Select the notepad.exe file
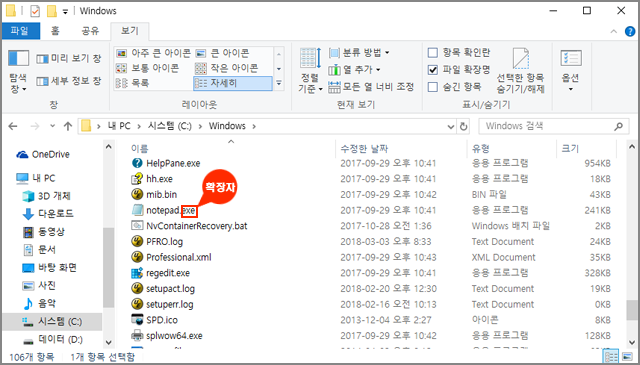640x365 pixels. [163, 210]
